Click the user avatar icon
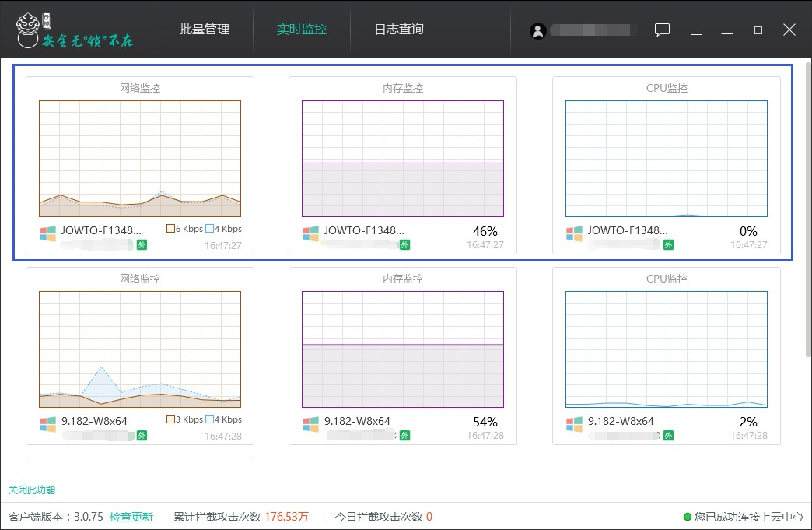The width and height of the screenshot is (812, 530). (537, 31)
